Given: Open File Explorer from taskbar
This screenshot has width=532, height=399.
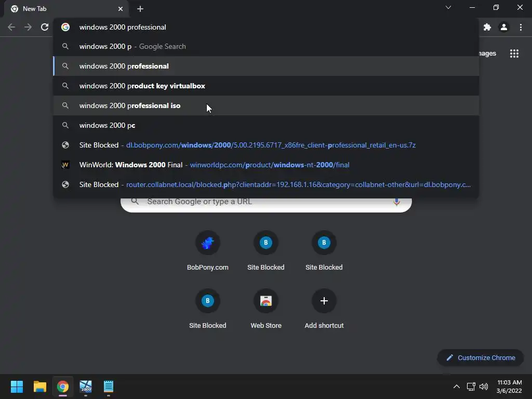Looking at the screenshot, I should coord(39,387).
